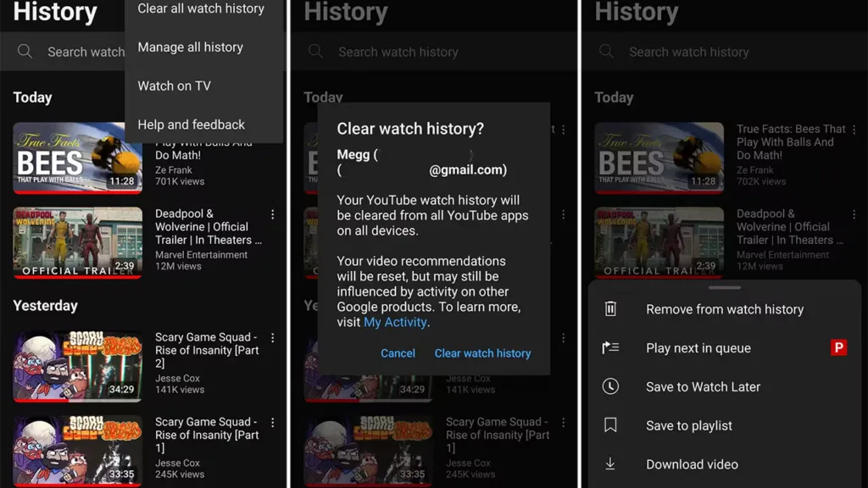Image resolution: width=868 pixels, height=488 pixels.
Task: Tap the bookmark playlist icon
Action: pyautogui.click(x=610, y=425)
